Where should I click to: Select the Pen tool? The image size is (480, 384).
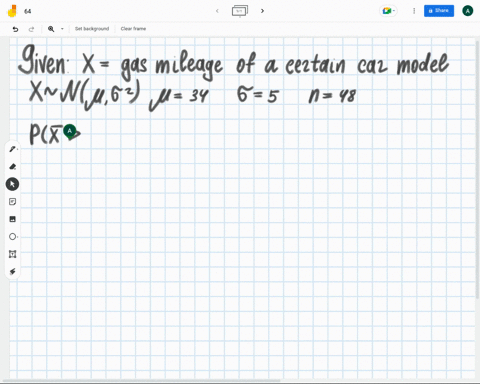click(13, 149)
